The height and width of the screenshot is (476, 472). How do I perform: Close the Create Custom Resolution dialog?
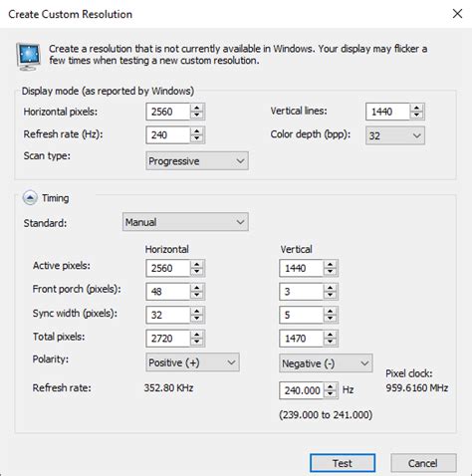tap(457, 14)
